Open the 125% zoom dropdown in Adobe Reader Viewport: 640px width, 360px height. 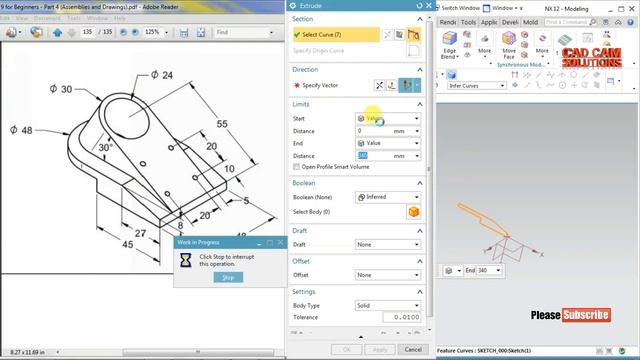(x=166, y=32)
